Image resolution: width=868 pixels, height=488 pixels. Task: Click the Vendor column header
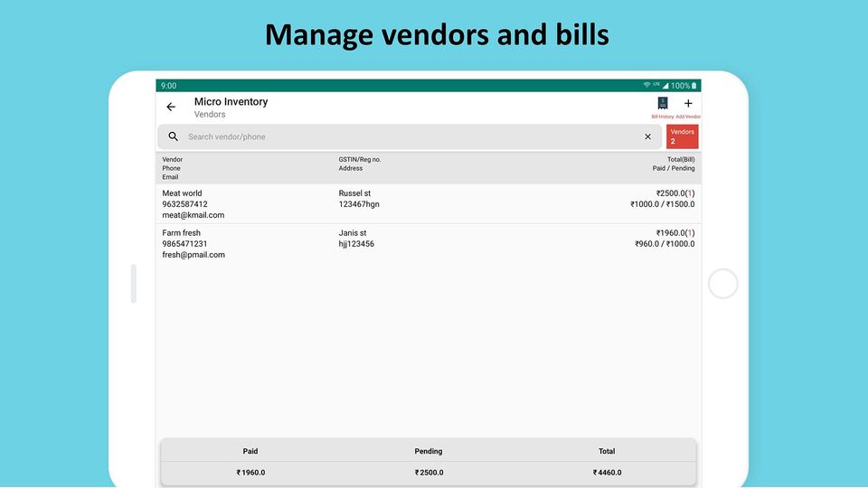coord(172,159)
